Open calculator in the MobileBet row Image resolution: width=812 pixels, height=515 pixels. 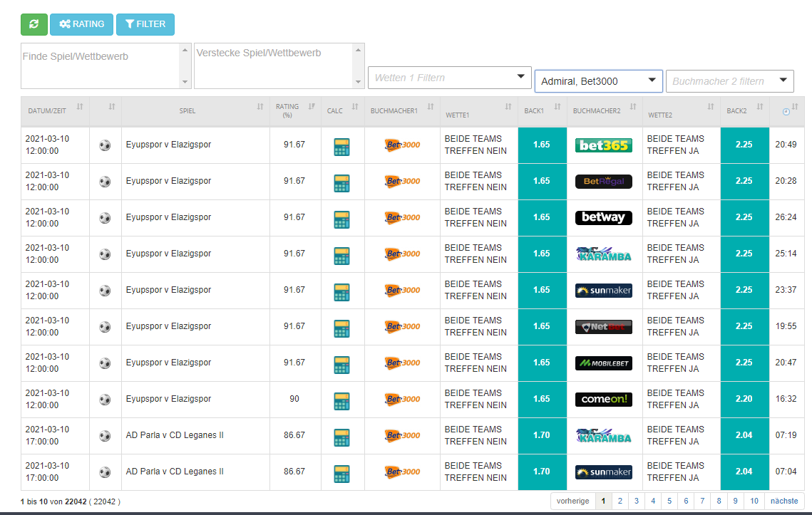coord(341,365)
